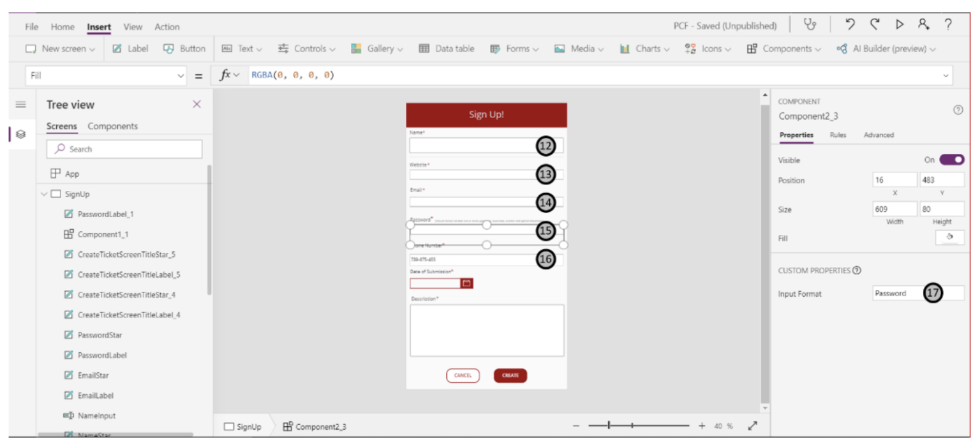980x445 pixels.
Task: Switch to the Advanced properties tab
Action: 879,135
